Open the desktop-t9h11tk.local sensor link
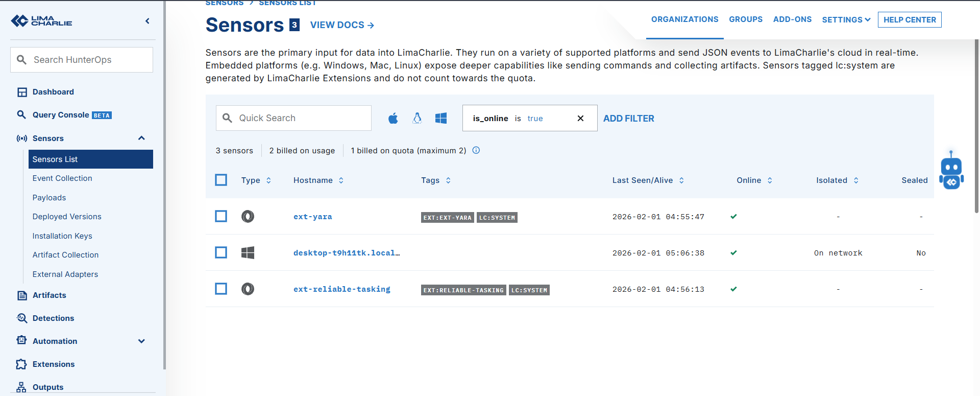 pos(347,253)
